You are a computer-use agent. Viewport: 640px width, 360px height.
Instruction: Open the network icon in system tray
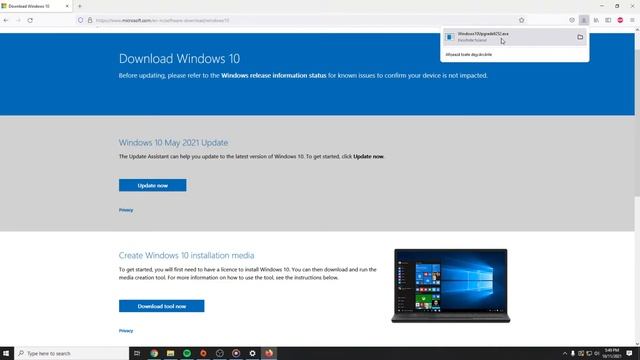[589, 353]
